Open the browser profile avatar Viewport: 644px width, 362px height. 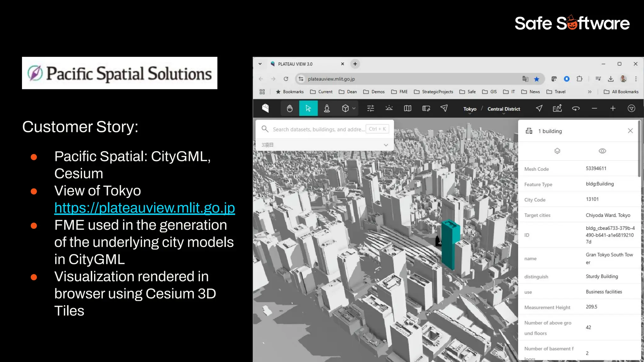(x=623, y=79)
